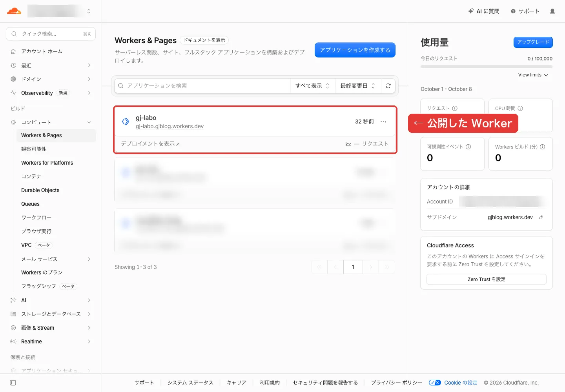Screen dimensions: 565x392
Task: Click the search magnifier in quick search
Action: click(x=14, y=34)
